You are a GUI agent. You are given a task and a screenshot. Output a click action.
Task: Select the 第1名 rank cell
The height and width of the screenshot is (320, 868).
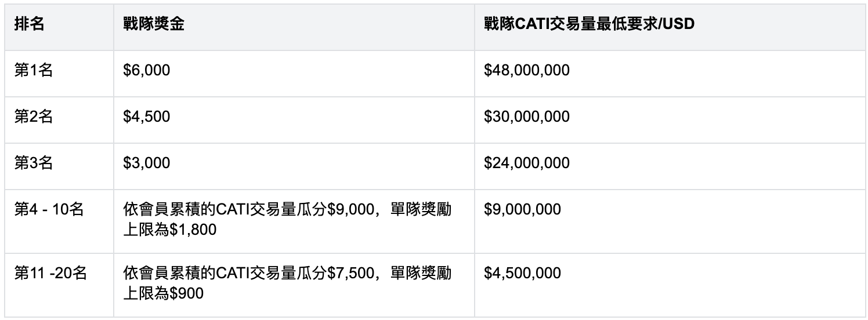(x=33, y=71)
